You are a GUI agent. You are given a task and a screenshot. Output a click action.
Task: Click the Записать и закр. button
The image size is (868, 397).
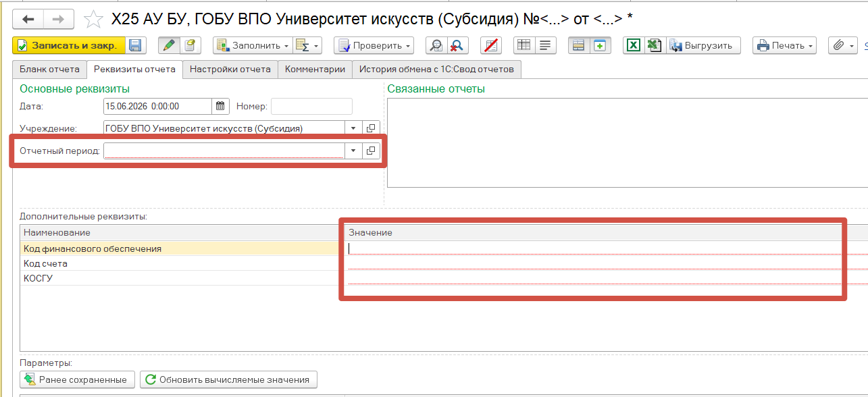(69, 45)
